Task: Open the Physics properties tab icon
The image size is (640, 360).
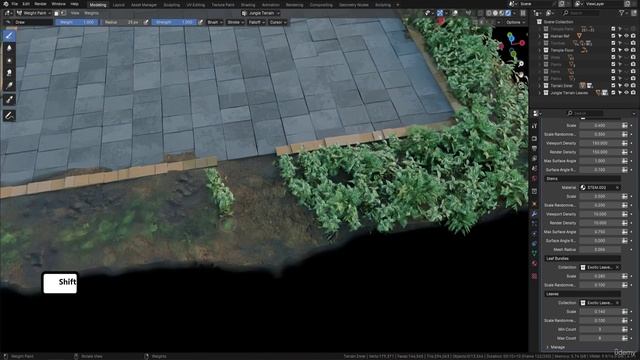Action: click(534, 233)
